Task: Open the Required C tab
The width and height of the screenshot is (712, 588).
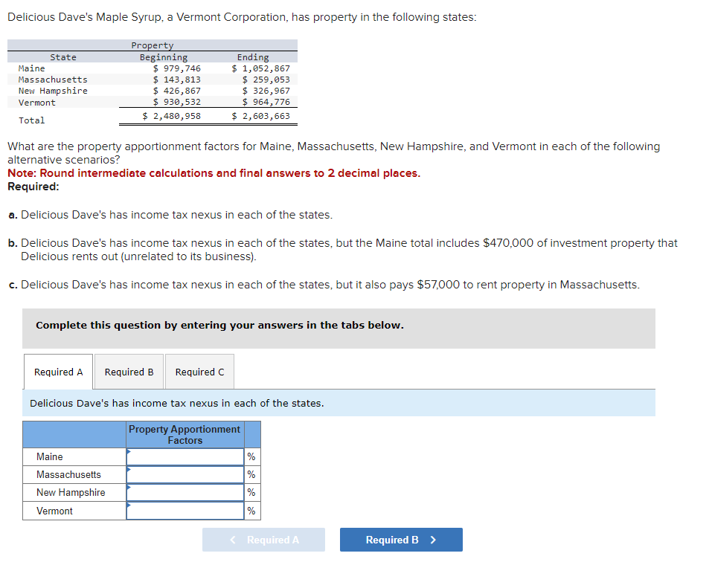Action: [200, 372]
